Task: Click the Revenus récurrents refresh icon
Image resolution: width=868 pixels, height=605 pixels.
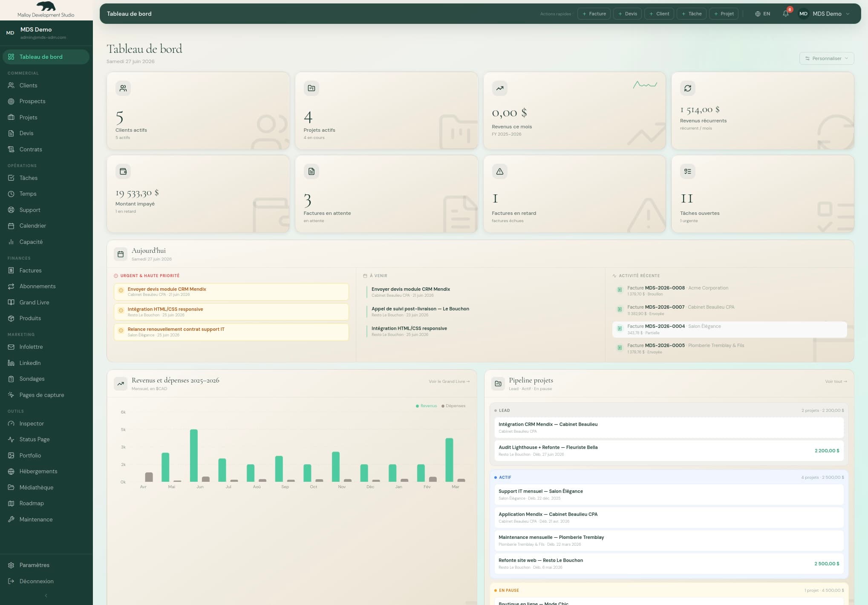Action: coord(688,88)
